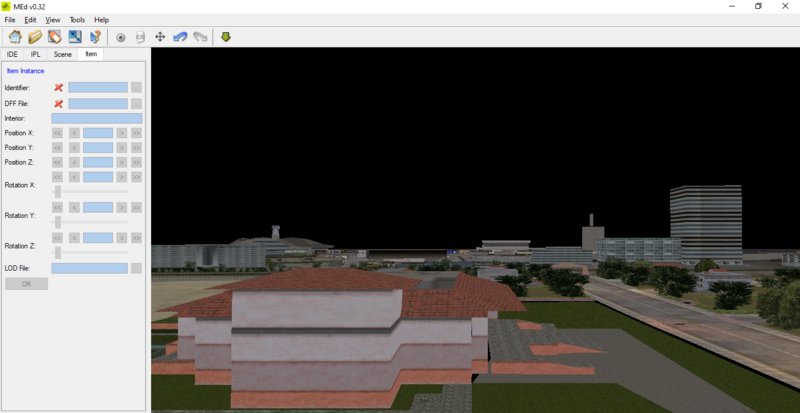Click the Rotation Y slider handle

[x=58, y=222]
